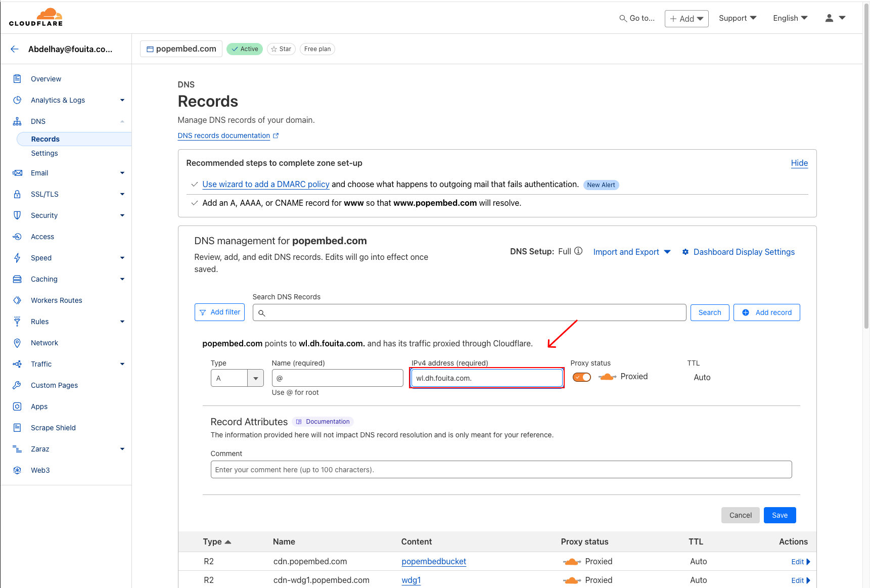
Task: Click the Dashboard Display Settings gear icon
Action: click(685, 252)
